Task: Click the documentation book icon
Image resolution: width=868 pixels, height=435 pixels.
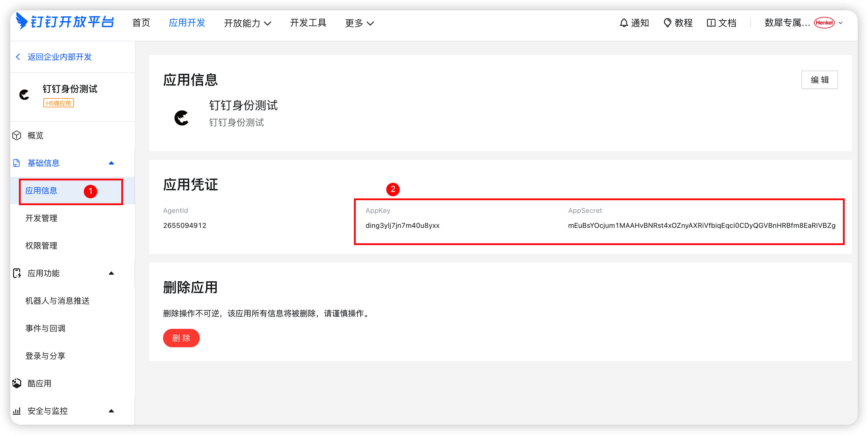Action: [711, 23]
